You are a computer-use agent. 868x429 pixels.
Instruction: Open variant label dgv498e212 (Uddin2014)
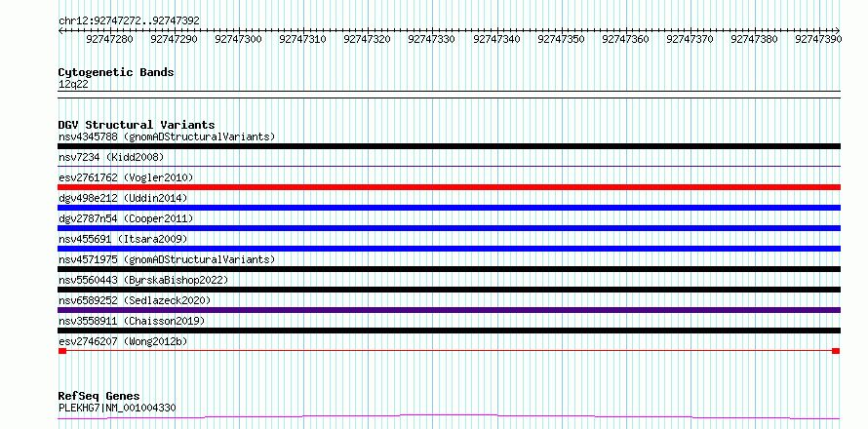(x=123, y=198)
